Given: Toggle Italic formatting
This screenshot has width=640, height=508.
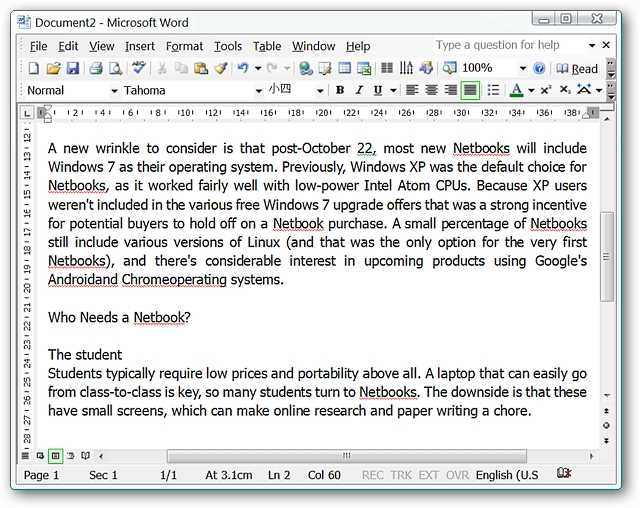Looking at the screenshot, I should coord(359,90).
